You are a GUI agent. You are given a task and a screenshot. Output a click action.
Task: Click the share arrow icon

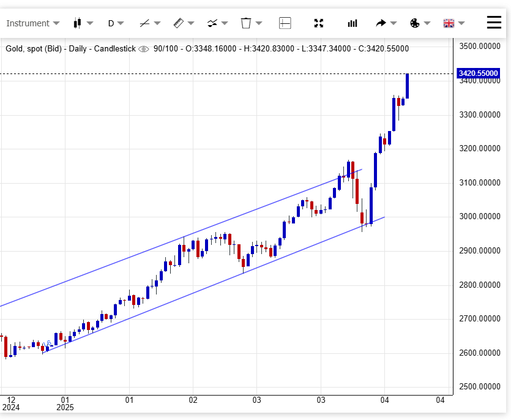[381, 23]
